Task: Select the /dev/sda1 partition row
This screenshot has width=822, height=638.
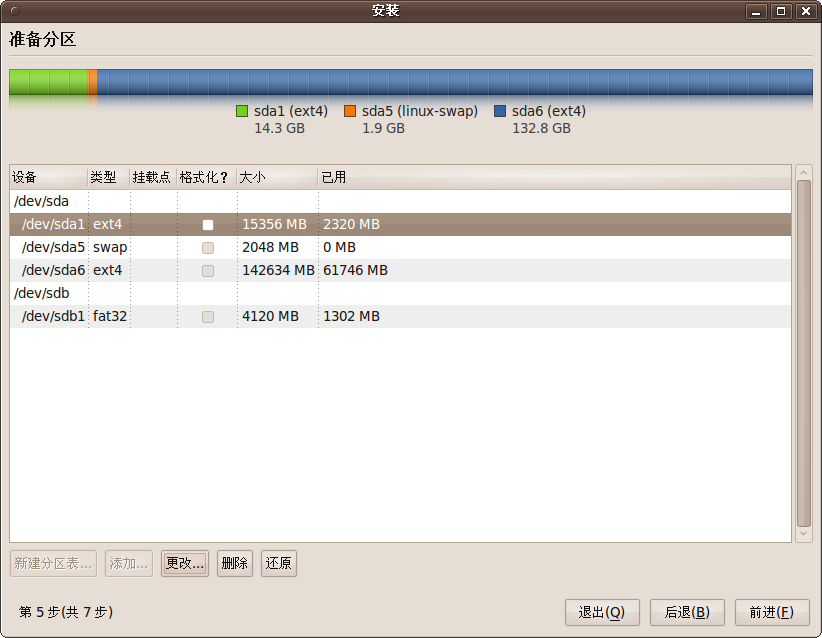Action: coord(401,224)
